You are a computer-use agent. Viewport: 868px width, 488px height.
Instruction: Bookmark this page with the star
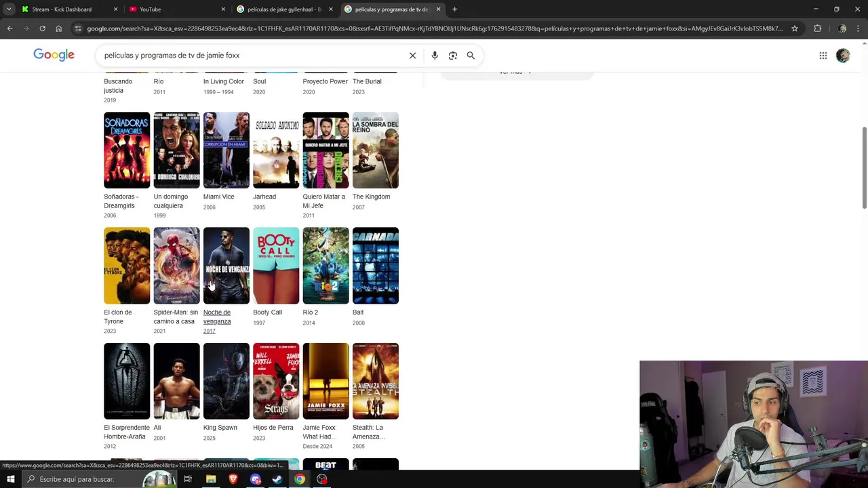[x=795, y=28]
